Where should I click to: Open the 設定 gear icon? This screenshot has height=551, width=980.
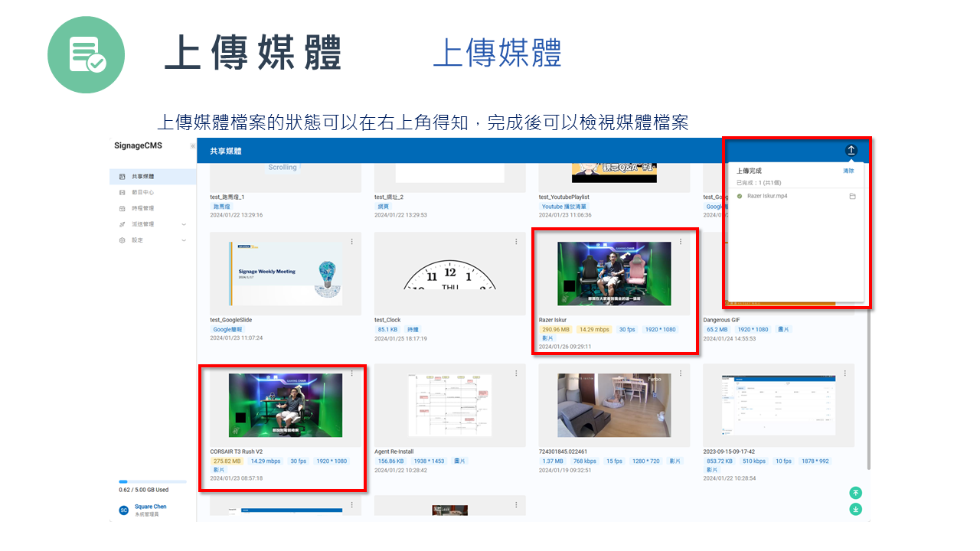[x=121, y=240]
